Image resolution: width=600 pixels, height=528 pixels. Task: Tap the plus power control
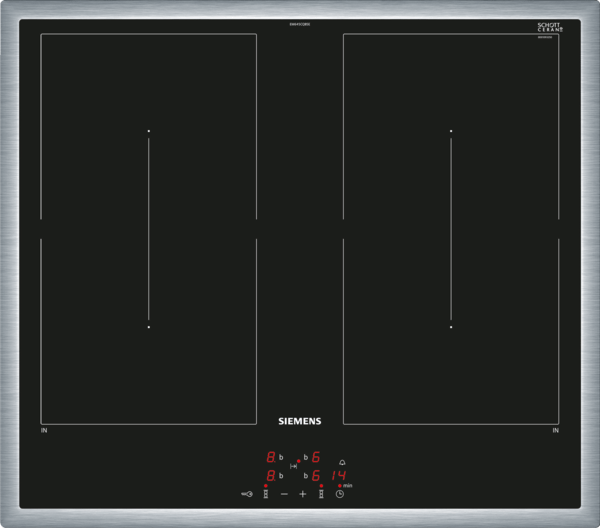(x=303, y=494)
